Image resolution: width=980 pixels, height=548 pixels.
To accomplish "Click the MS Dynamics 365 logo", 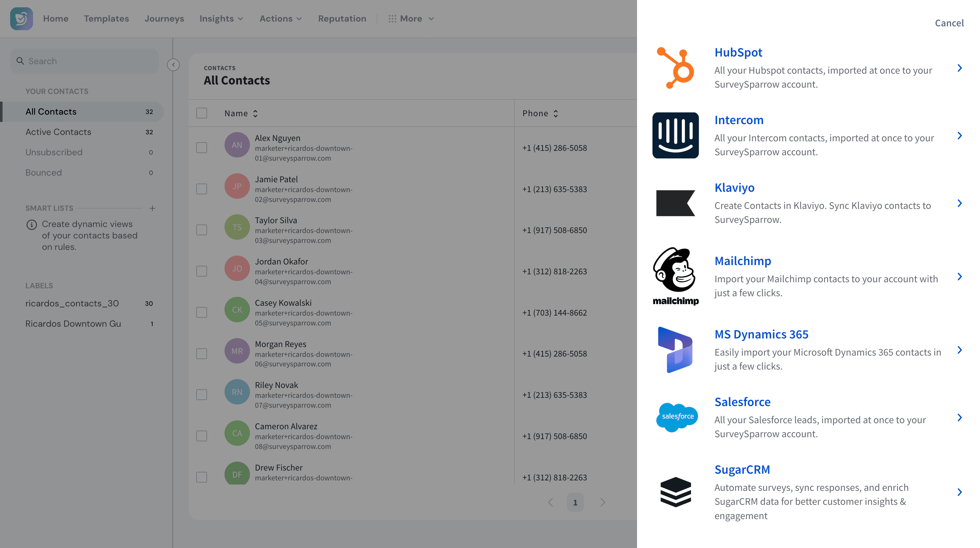I will [x=676, y=350].
